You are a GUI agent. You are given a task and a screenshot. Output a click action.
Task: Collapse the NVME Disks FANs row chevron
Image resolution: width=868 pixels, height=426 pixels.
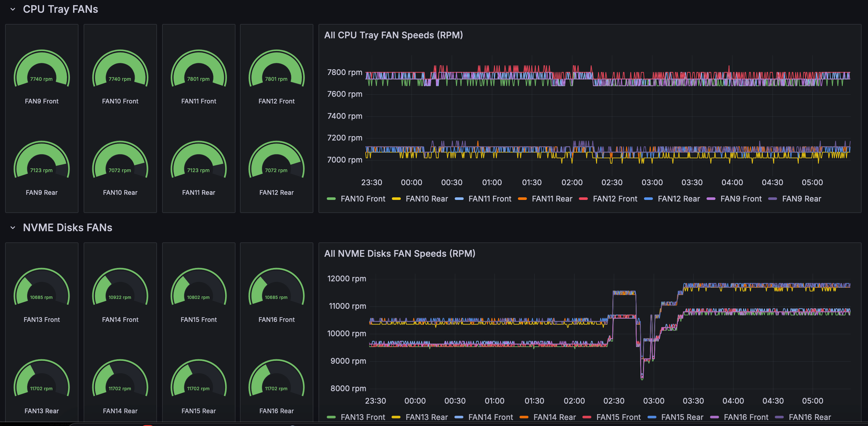[x=13, y=228]
